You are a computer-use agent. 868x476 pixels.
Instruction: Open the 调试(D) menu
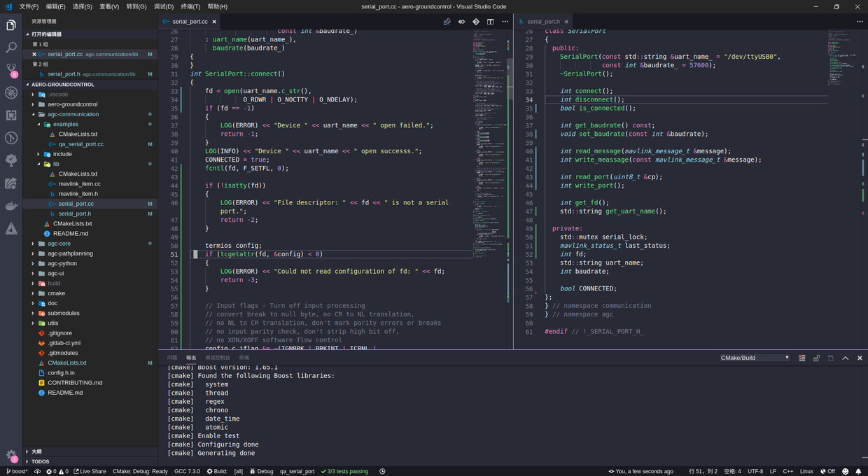(164, 6)
